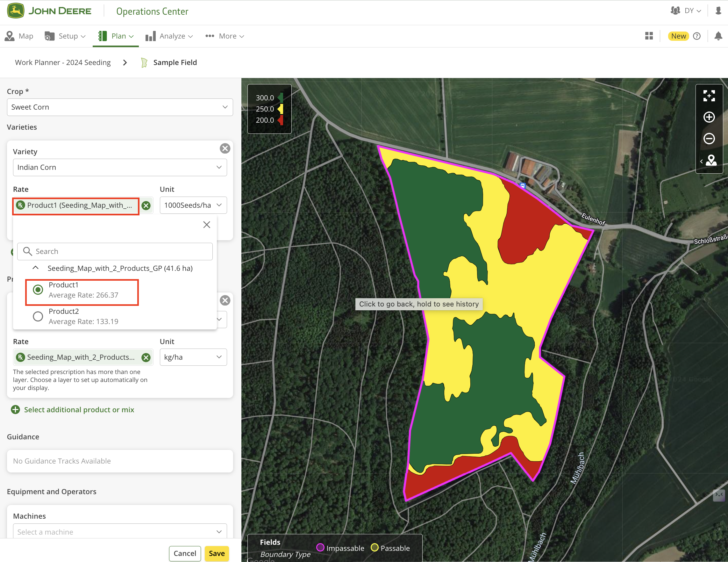
Task: Click the Save button
Action: pos(217,553)
